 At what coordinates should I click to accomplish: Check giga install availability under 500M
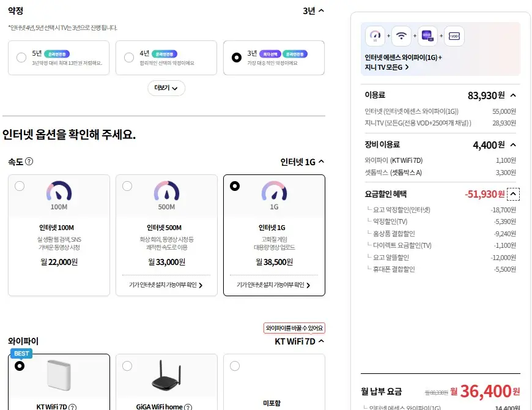point(166,285)
